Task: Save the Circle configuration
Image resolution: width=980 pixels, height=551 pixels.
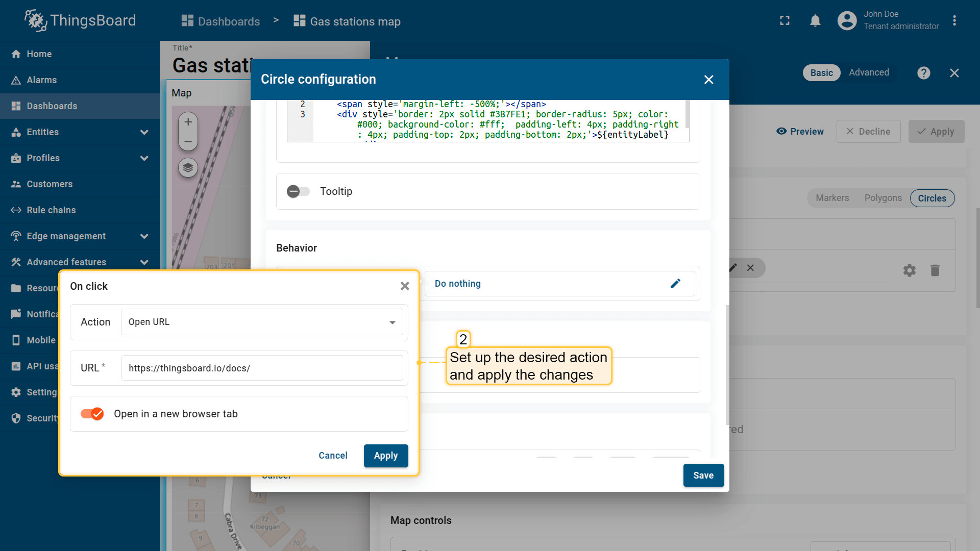Action: coord(703,475)
